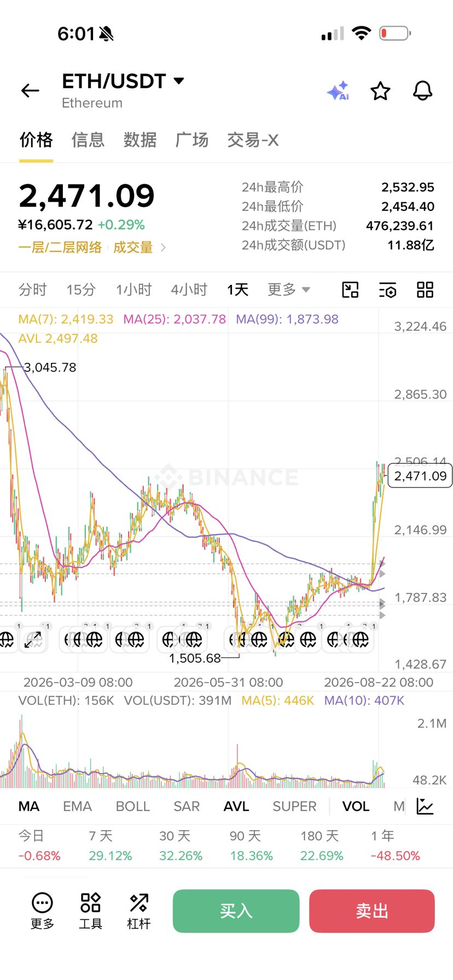Tap the 今日 -0.68% performance
This screenshot has width=453, height=980.
pyautogui.click(x=39, y=846)
